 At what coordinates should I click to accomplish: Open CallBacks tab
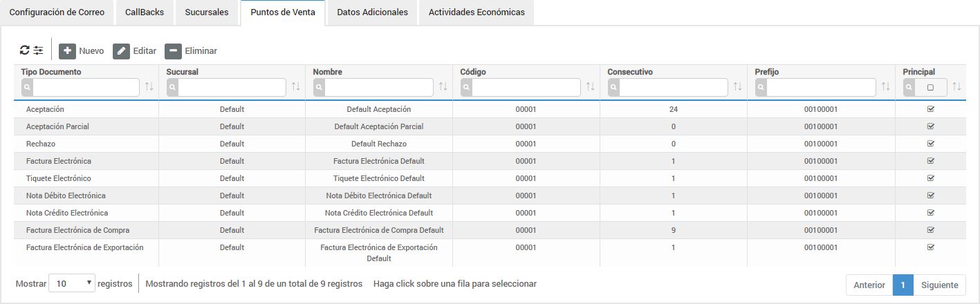coord(145,12)
